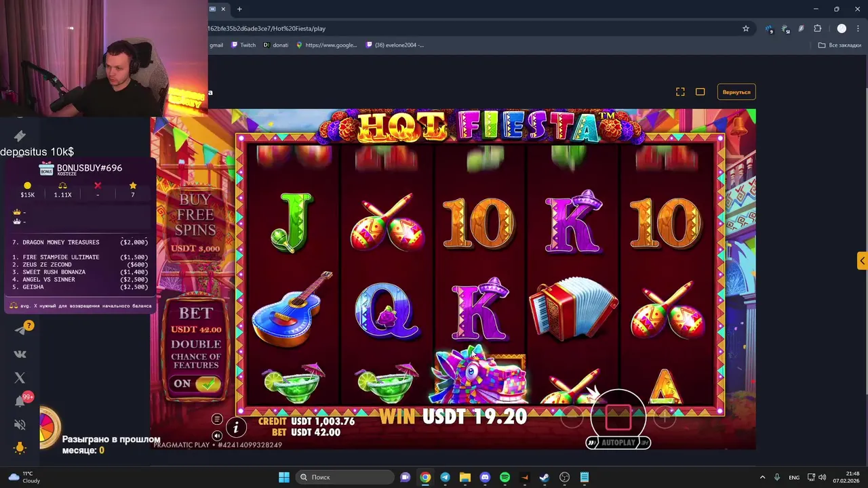
Task: Click the leaf-shaped extension icon
Action: click(801, 28)
